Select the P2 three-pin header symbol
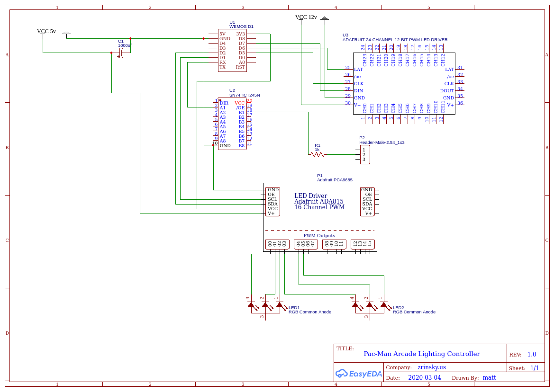The width and height of the screenshot is (554, 392). pyautogui.click(x=364, y=154)
